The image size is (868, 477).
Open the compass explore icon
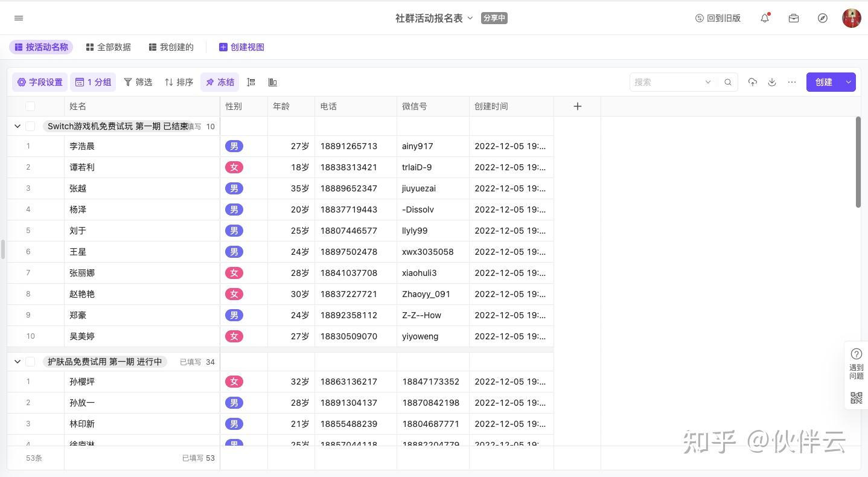[x=823, y=18]
